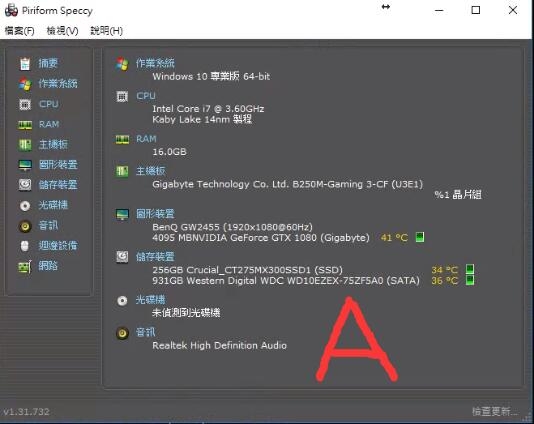Click the 週邊設備 mouse icon in sidebar
Viewport: 534px width, 424px height.
pyautogui.click(x=25, y=246)
